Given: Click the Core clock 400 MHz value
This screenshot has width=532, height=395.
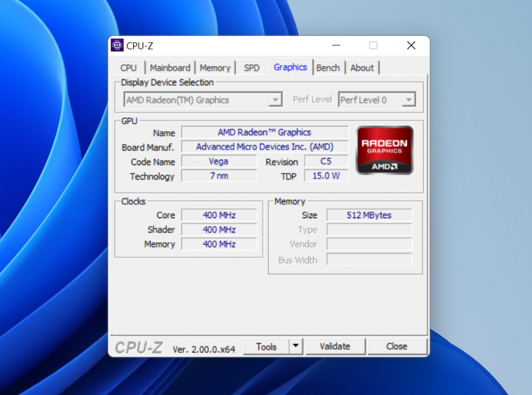Looking at the screenshot, I should tap(219, 215).
